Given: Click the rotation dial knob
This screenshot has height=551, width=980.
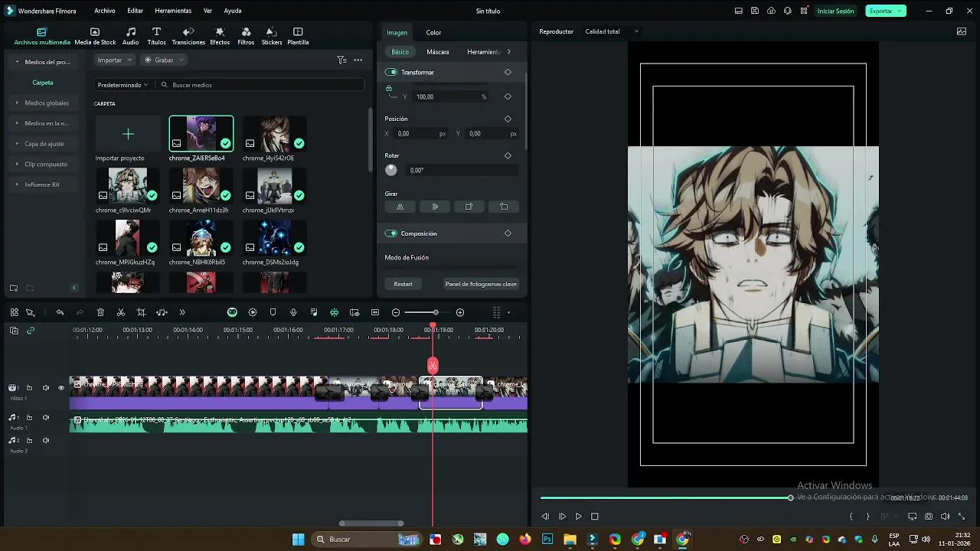Looking at the screenshot, I should click(x=391, y=170).
